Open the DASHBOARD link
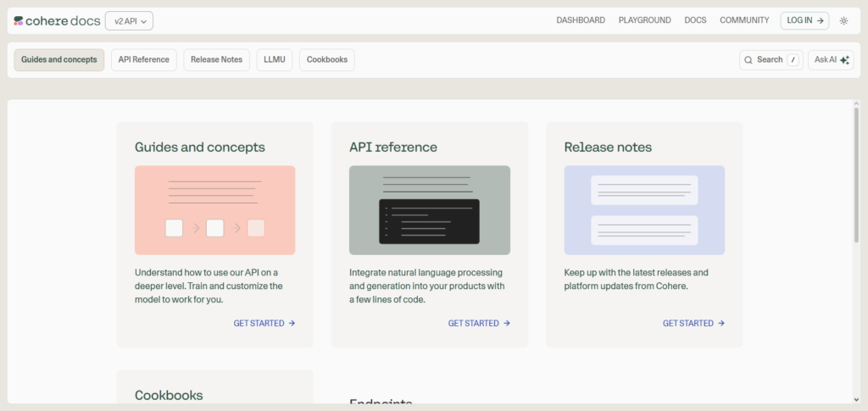This screenshot has height=411, width=868. coord(581,20)
